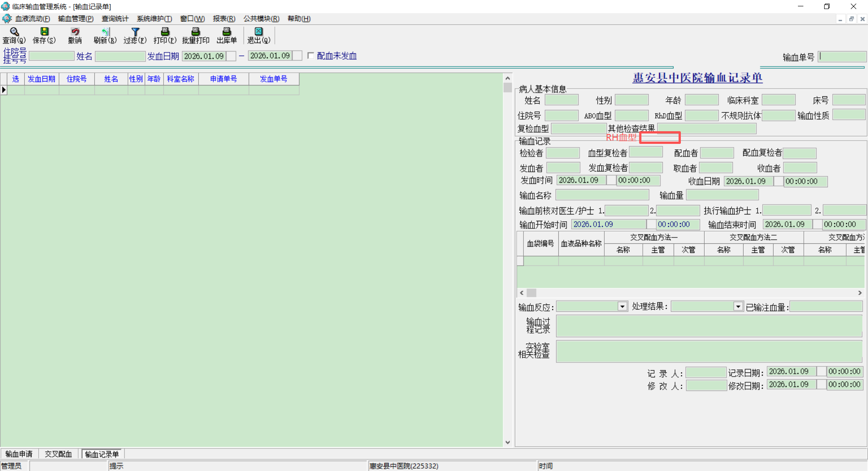868x471 pixels.
Task: Open the 系统维护(T) menu
Action: pyautogui.click(x=154, y=19)
